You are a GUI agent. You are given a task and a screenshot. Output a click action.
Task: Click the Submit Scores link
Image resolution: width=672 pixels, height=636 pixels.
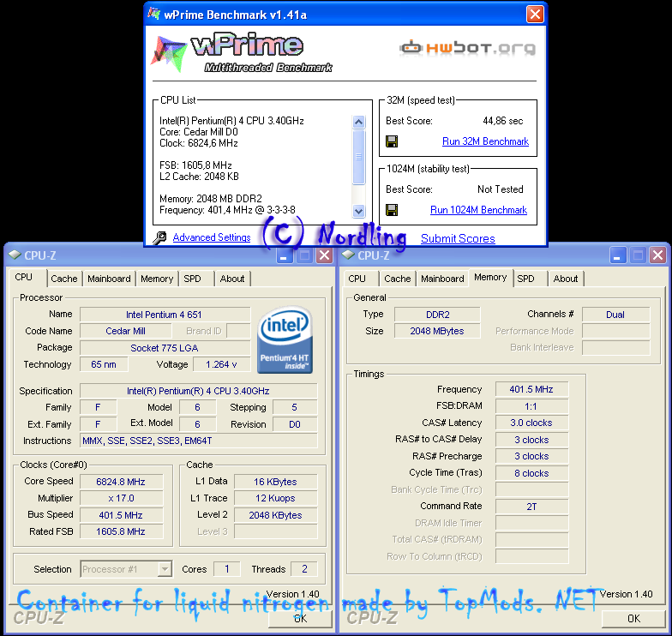pos(458,238)
